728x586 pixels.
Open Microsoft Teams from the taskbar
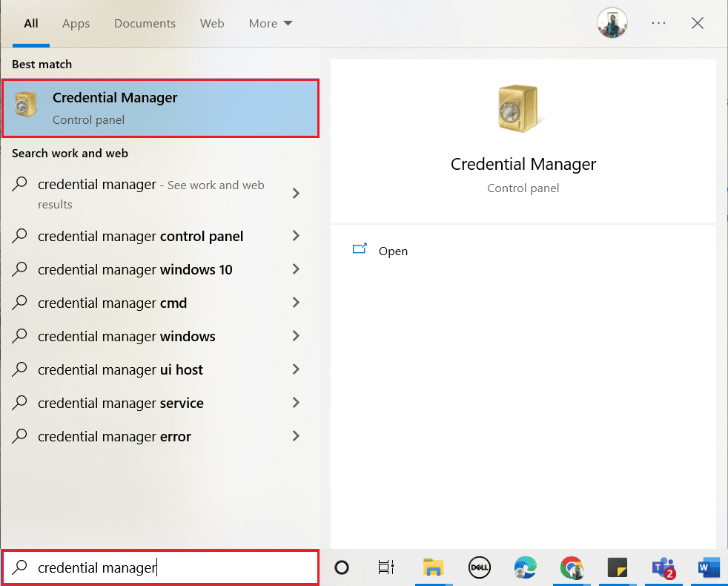click(663, 567)
